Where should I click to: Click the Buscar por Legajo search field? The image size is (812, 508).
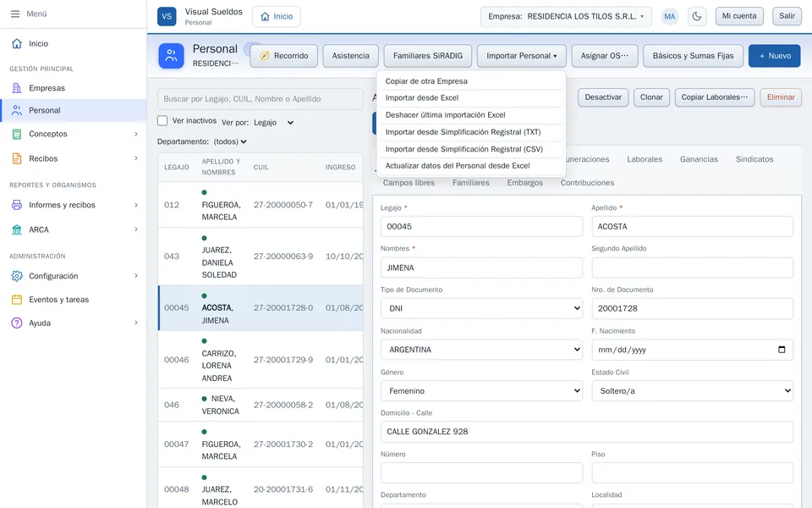tap(260, 99)
